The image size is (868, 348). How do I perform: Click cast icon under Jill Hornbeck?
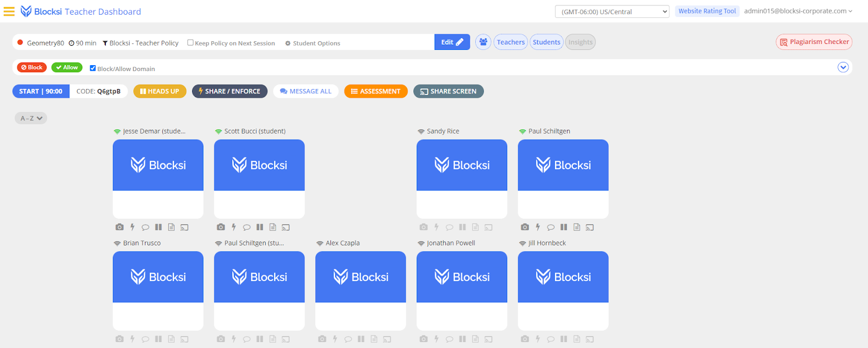pos(590,339)
